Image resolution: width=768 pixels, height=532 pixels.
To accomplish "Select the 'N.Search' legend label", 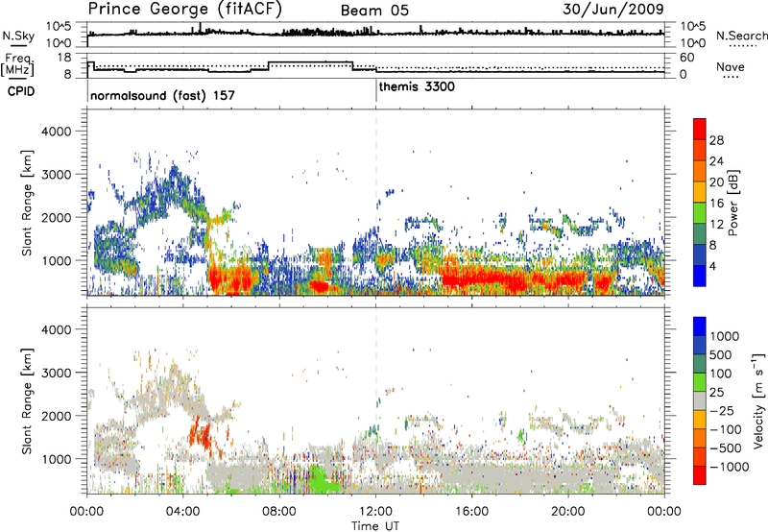I will tap(741, 36).
